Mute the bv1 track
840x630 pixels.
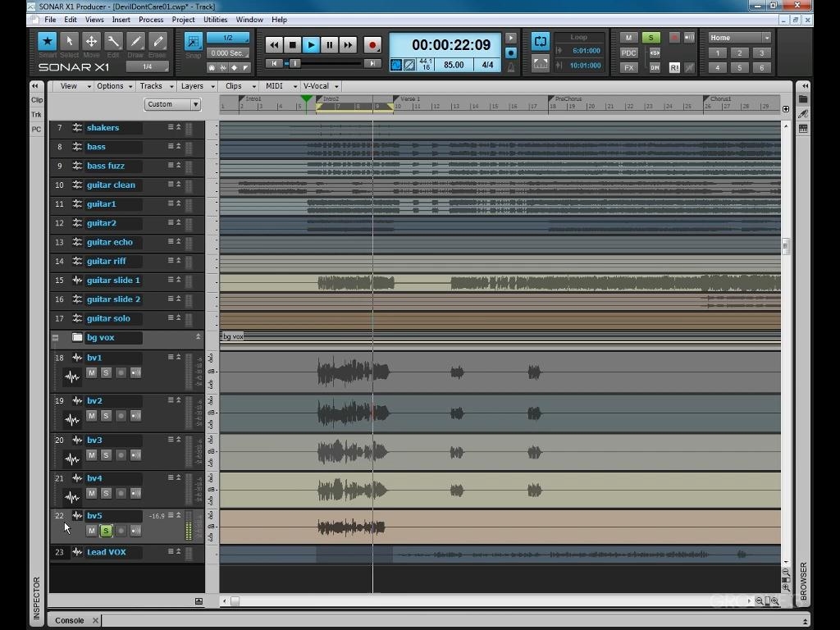(x=92, y=373)
